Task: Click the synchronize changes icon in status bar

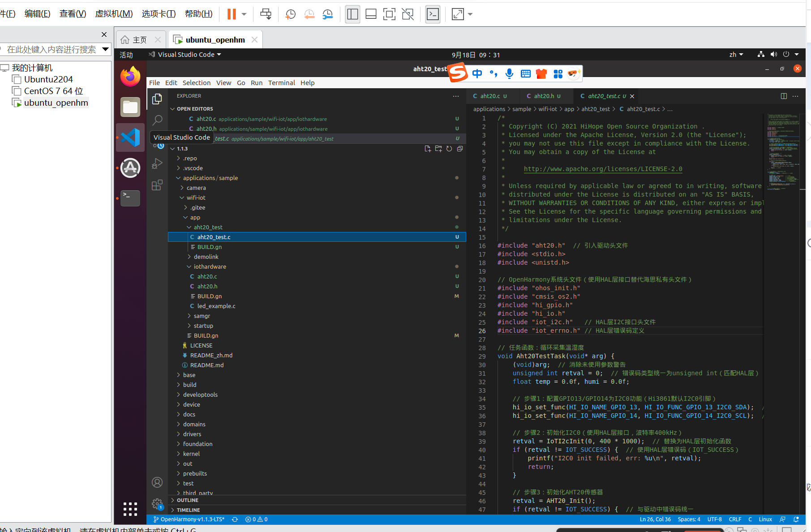Action: (x=235, y=519)
